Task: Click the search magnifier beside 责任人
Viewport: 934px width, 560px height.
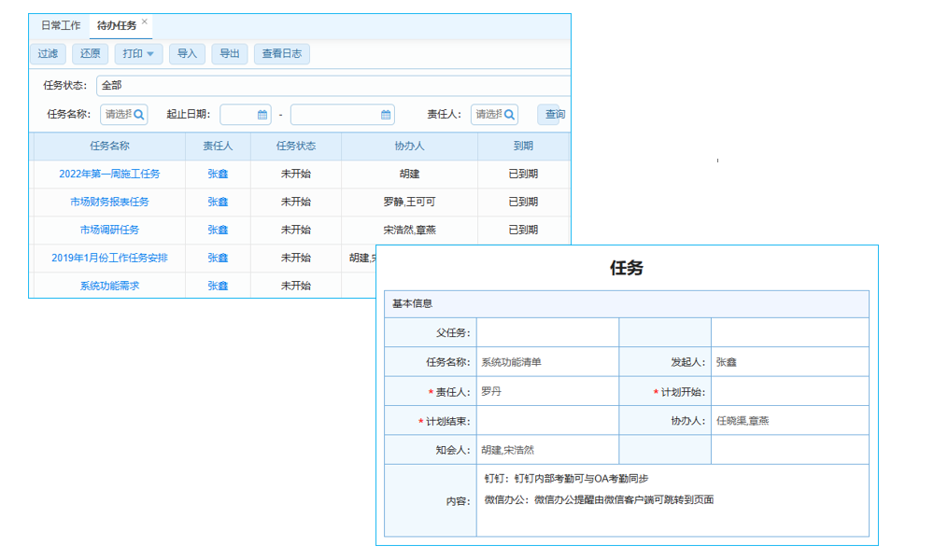Action: click(x=512, y=113)
